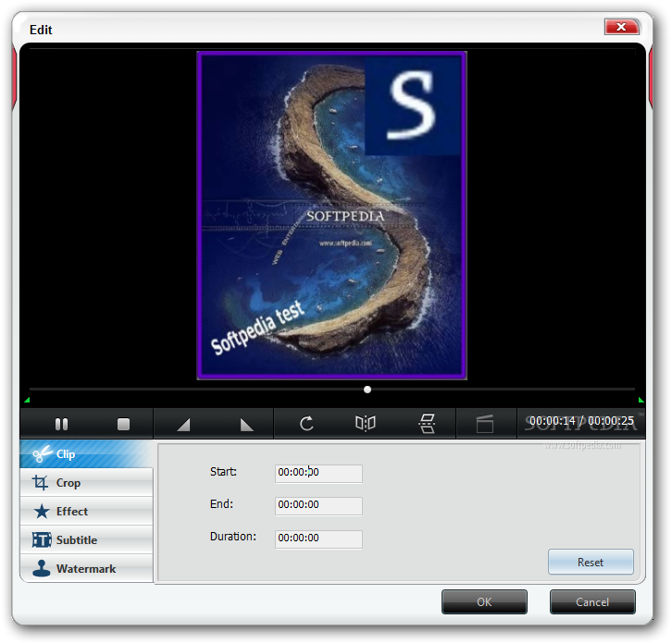Open the Clip tab
672x644 pixels.
(x=86, y=454)
